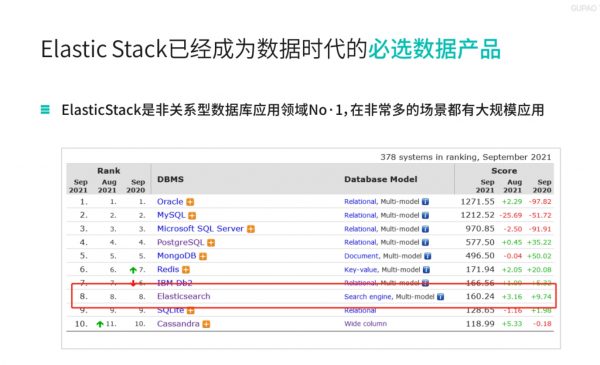Viewport: 600px width, 365px height.
Task: Open the MySQL DBMS link
Action: (x=171, y=215)
